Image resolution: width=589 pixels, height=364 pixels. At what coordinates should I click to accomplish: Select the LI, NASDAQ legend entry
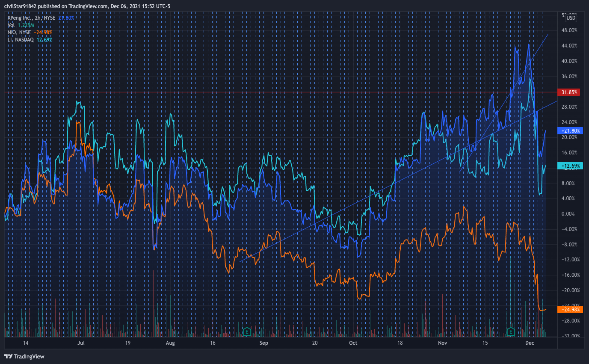click(21, 39)
